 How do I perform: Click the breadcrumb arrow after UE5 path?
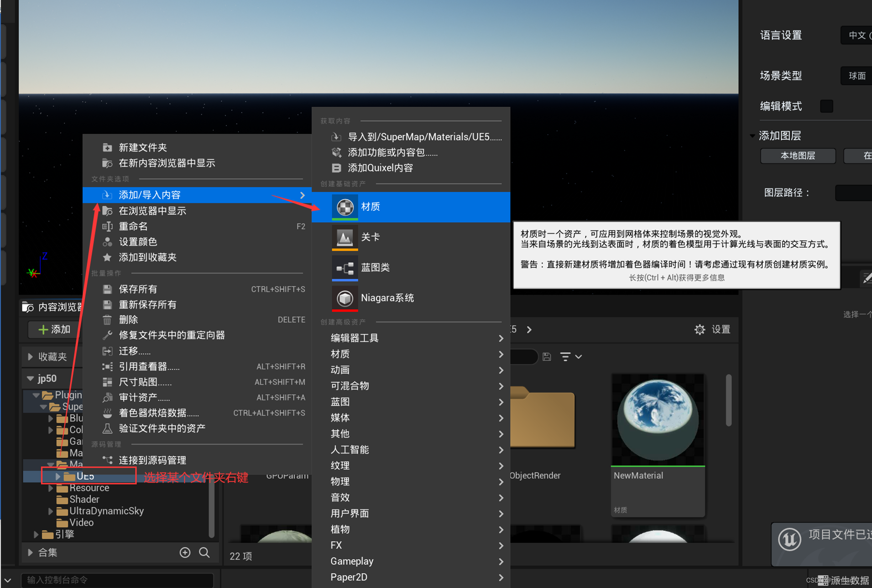tap(529, 329)
